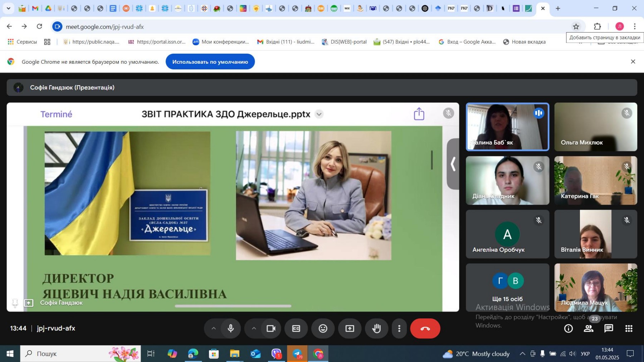The height and width of the screenshot is (362, 644).
Task: Click the raise hand icon
Action: (x=376, y=328)
